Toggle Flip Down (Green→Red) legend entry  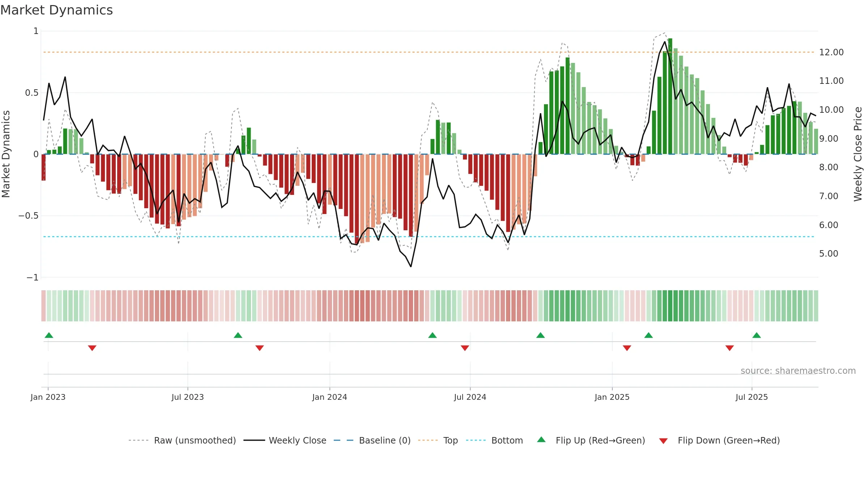pyautogui.click(x=719, y=440)
